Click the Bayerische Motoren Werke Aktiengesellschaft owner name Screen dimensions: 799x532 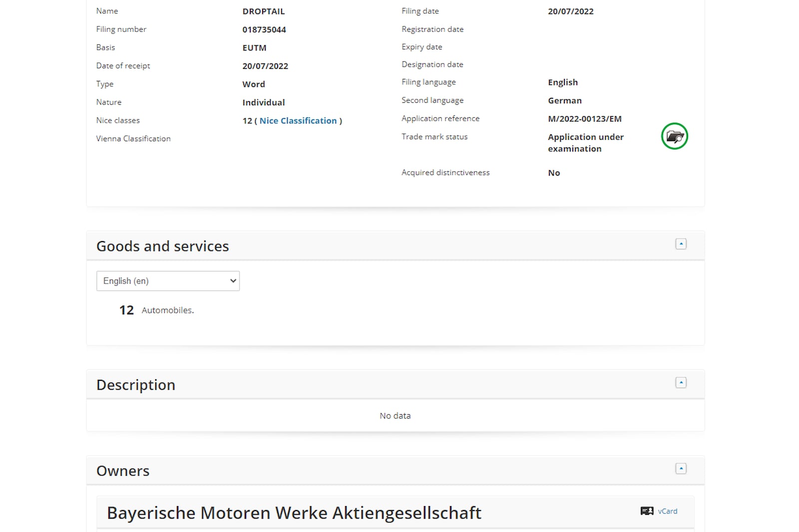[x=294, y=513]
